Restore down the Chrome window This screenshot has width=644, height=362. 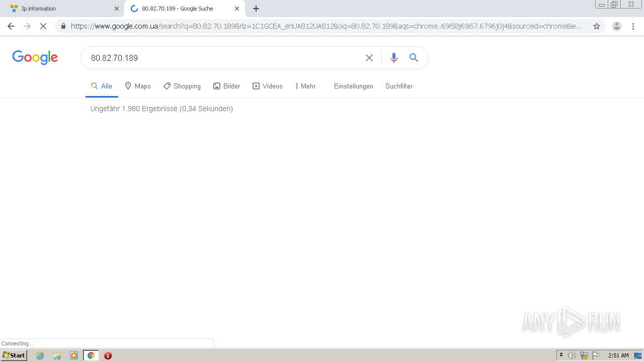(614, 5)
